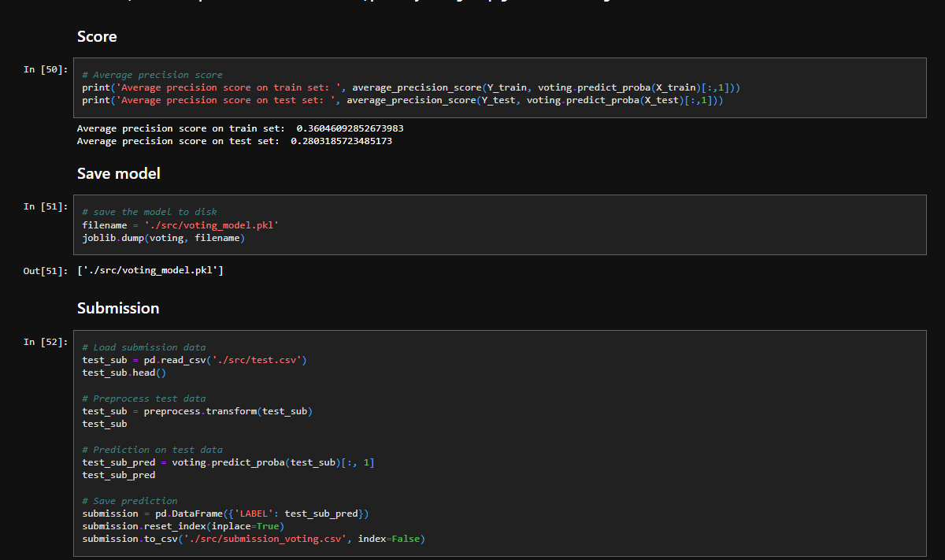
Task: Place cursor in the test set print statement
Action: pos(402,100)
